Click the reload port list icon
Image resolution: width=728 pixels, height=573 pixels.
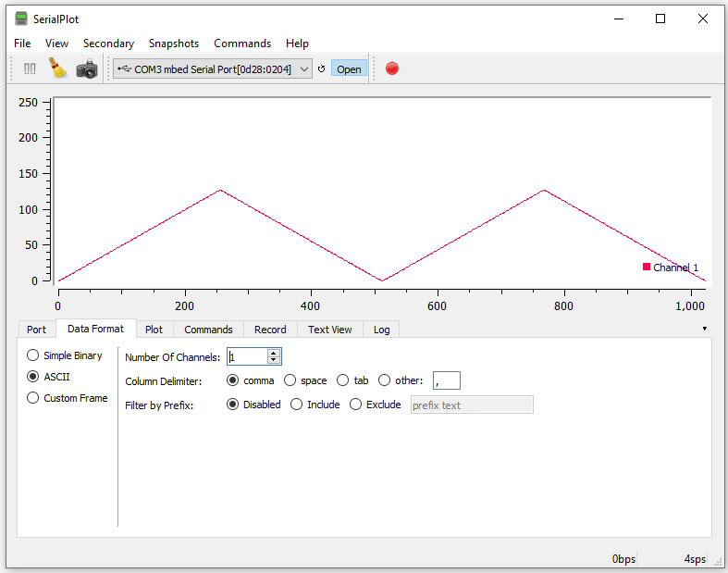(x=322, y=69)
